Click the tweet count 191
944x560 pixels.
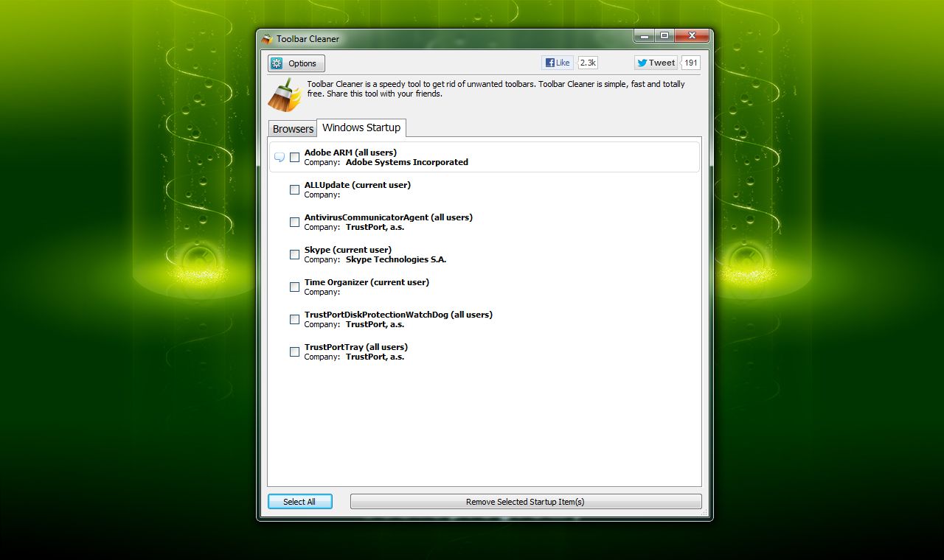tap(691, 63)
